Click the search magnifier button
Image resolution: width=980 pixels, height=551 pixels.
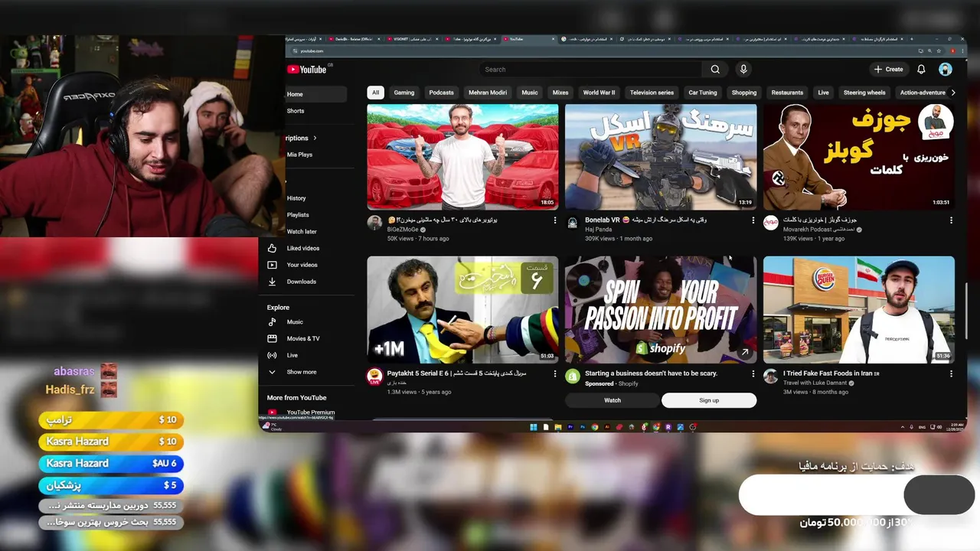[715, 70]
